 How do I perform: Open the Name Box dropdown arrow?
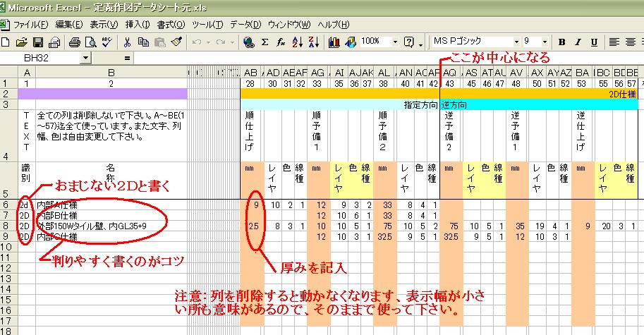86,57
